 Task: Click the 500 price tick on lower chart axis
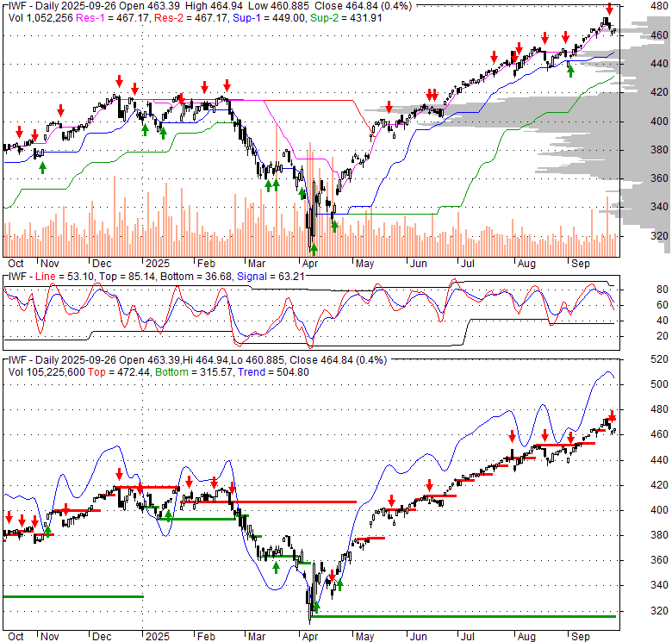pyautogui.click(x=659, y=384)
